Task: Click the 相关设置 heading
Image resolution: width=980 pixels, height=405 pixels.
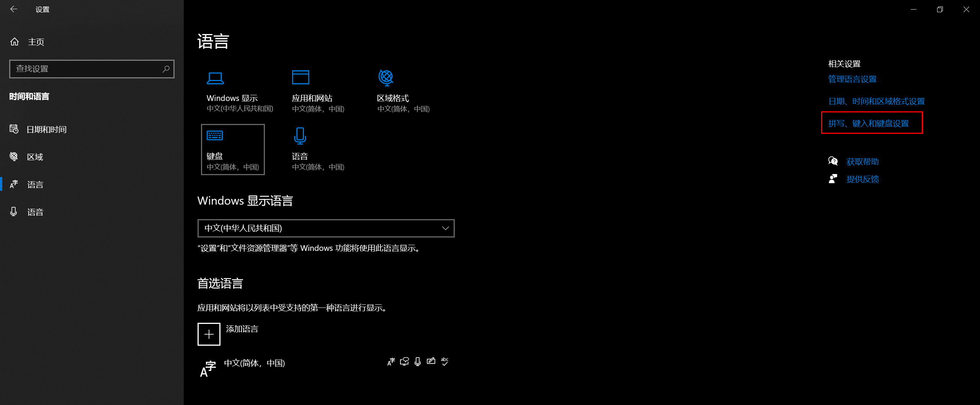Action: (x=844, y=64)
